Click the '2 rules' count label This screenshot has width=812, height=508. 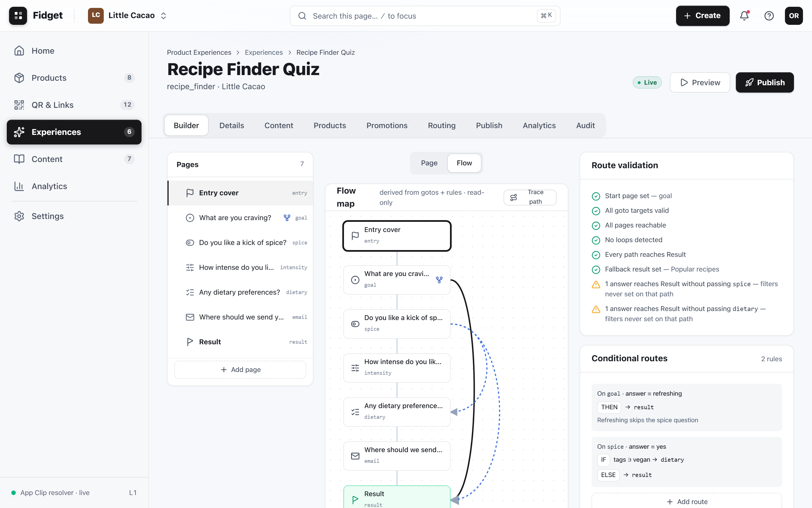(771, 359)
